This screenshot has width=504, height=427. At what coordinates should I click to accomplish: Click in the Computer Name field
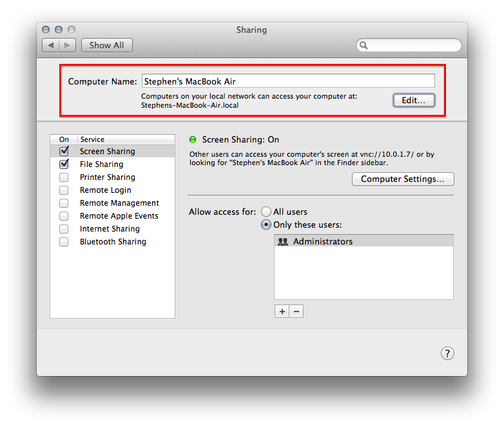(x=288, y=81)
